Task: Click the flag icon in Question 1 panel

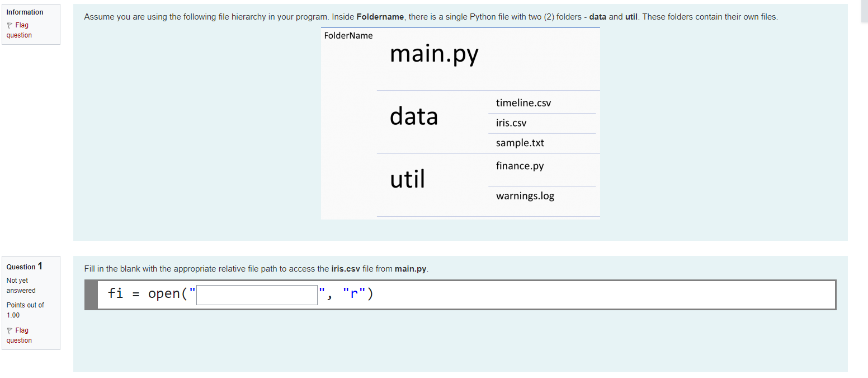Action: click(x=10, y=330)
